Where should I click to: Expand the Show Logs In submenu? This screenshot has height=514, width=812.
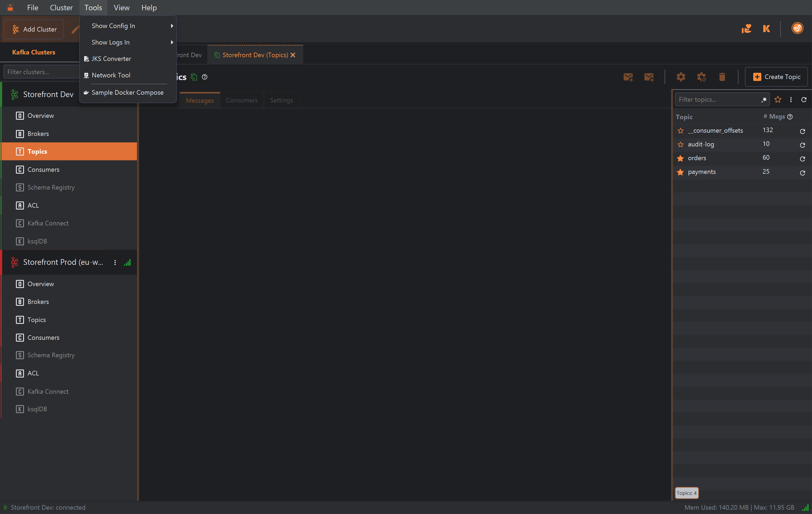coord(128,42)
